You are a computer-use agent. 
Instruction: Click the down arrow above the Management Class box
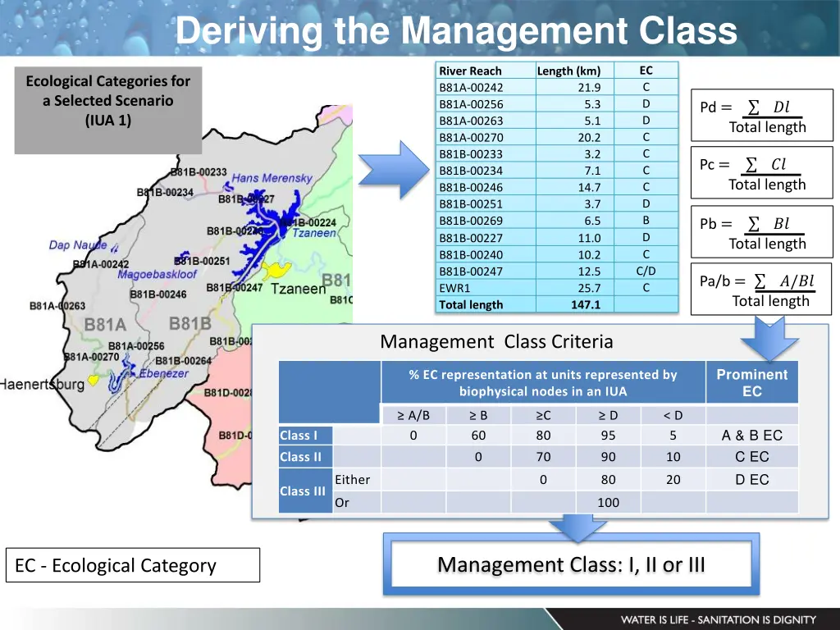point(577,528)
